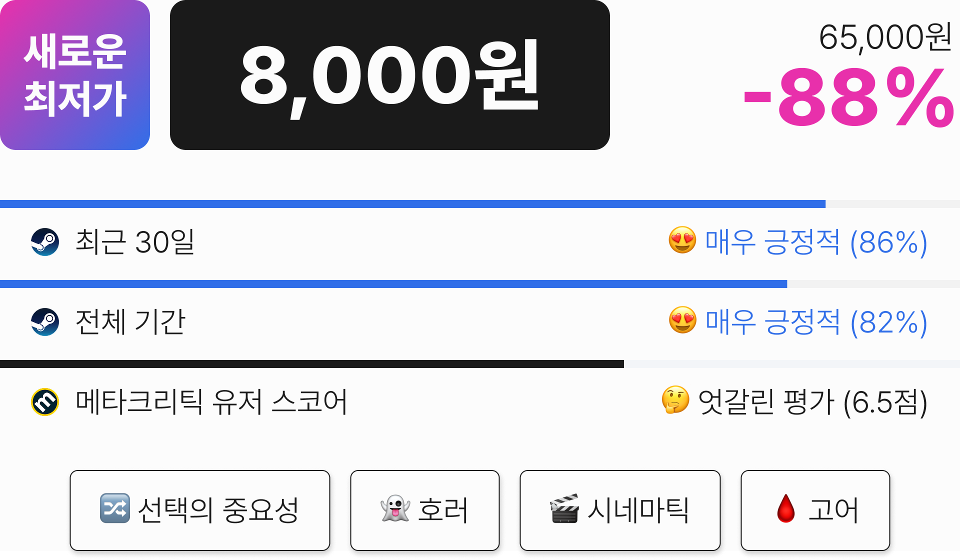Screen dimensions: 960x560
Task: Click the 새로운 최저가 badge
Action: click(75, 75)
